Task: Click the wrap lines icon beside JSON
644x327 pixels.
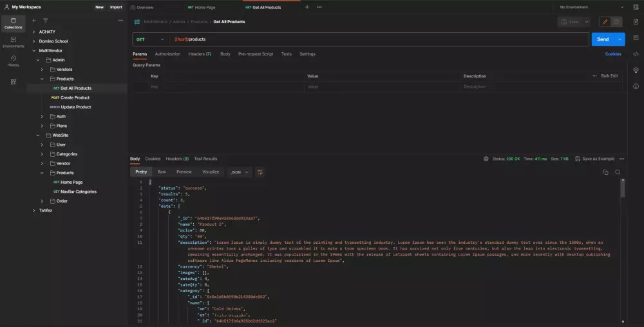Action: [x=260, y=172]
